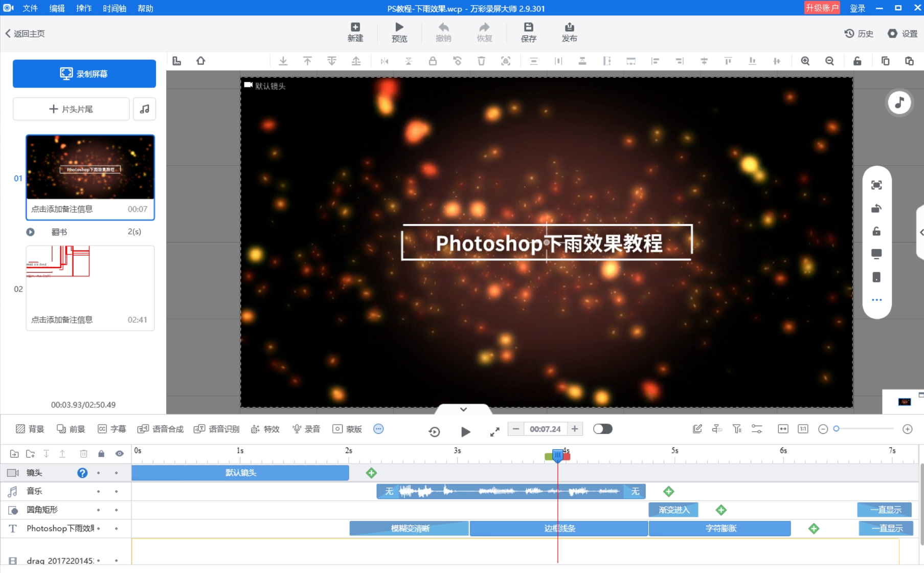Click the fullscreen expand icon near play
924x573 pixels.
(x=494, y=432)
